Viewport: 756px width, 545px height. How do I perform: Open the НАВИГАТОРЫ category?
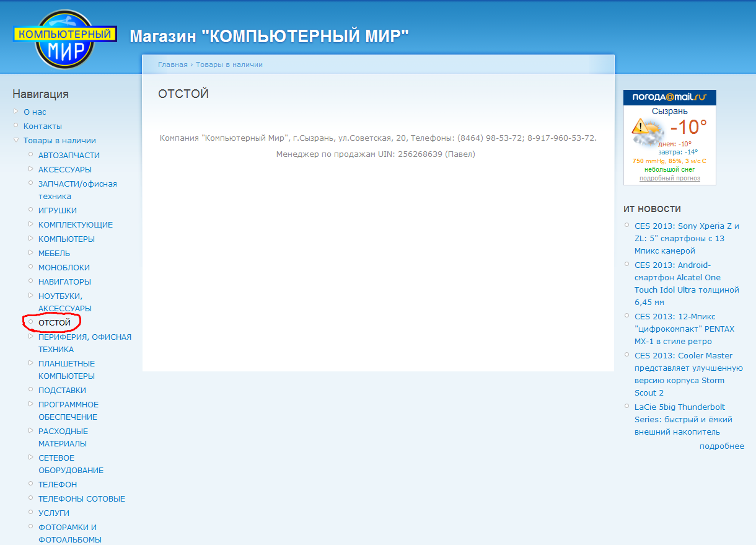tap(64, 282)
